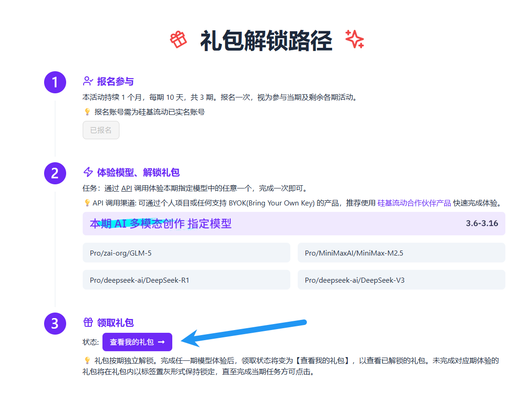Click the lightbulb icon before 报名账号需为硅基流动已实名账号
Viewport: 532px width, 393px height.
point(87,112)
